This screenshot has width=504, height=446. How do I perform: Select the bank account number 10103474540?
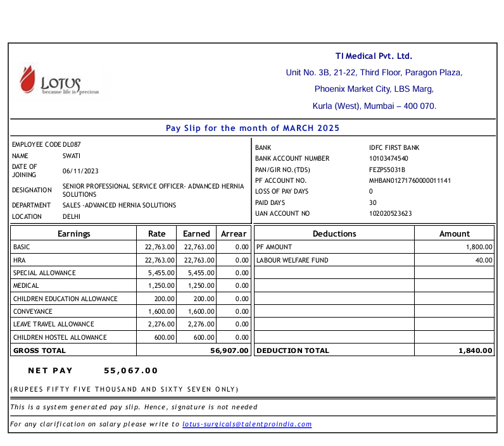pyautogui.click(x=388, y=158)
